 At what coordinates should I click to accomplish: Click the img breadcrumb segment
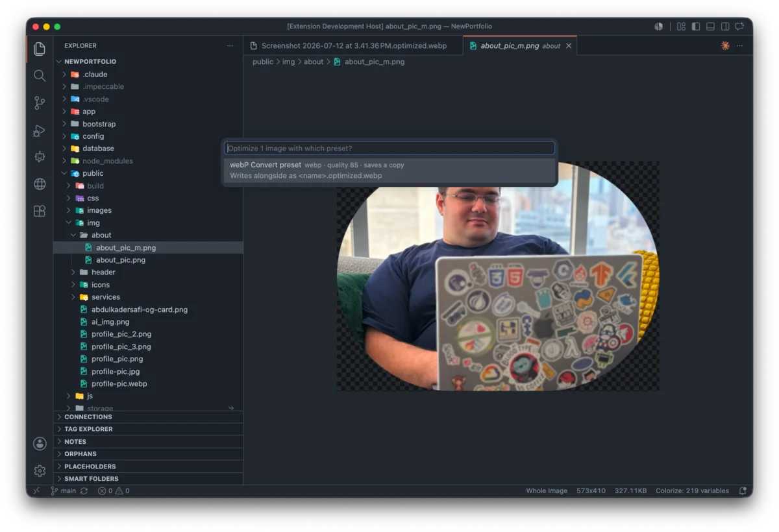click(x=288, y=62)
